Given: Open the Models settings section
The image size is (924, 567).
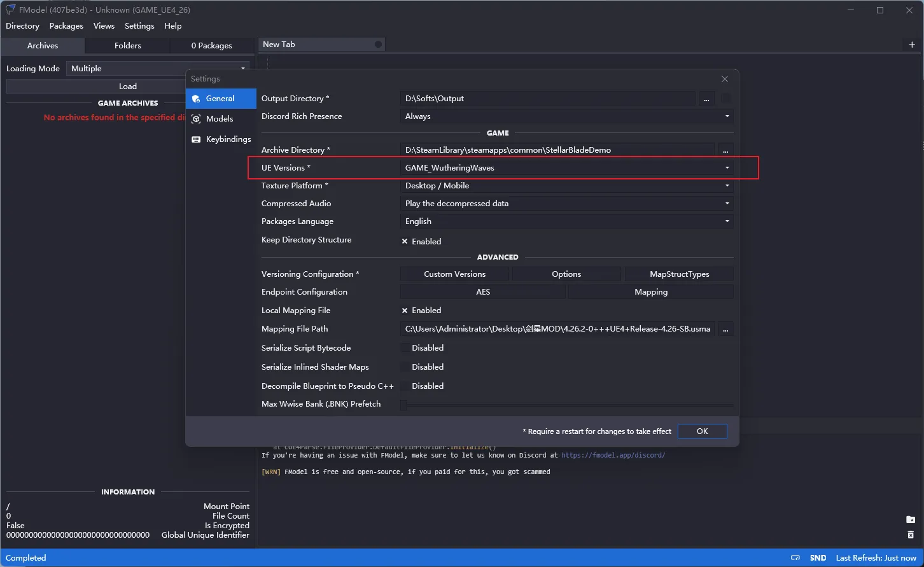Looking at the screenshot, I should pyautogui.click(x=220, y=119).
